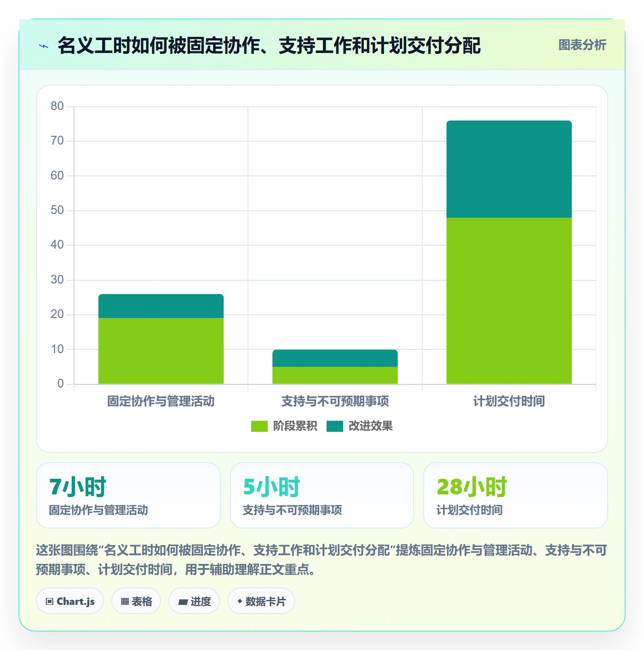Click the light green segment of 支持与不可预期事项 bar
Viewport: 644px width, 650px height.
[335, 375]
